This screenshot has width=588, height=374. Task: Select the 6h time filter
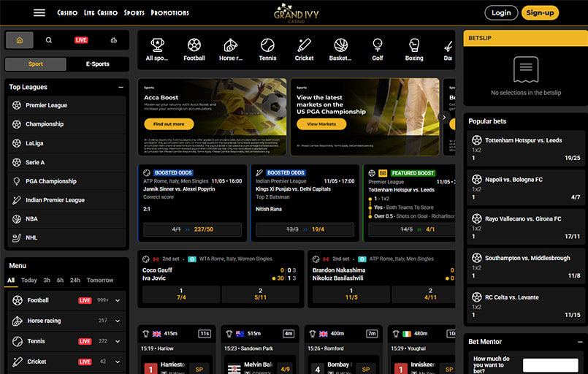point(60,280)
